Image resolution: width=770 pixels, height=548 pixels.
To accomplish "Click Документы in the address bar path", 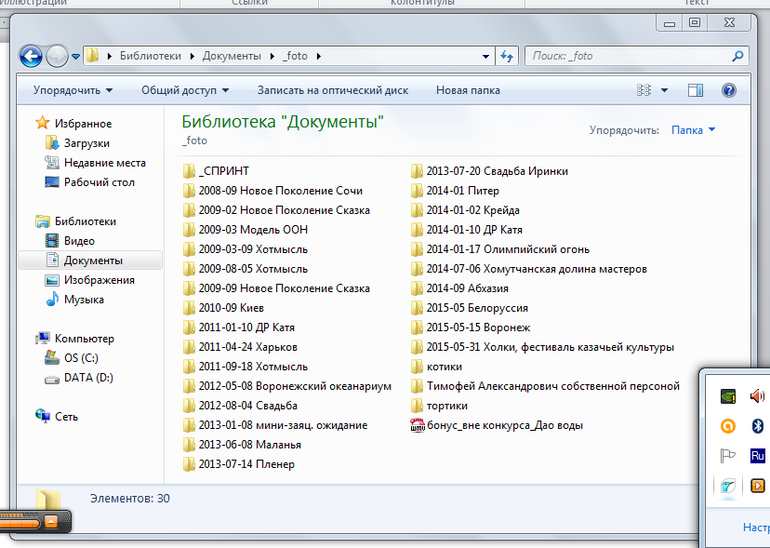I will (231, 56).
